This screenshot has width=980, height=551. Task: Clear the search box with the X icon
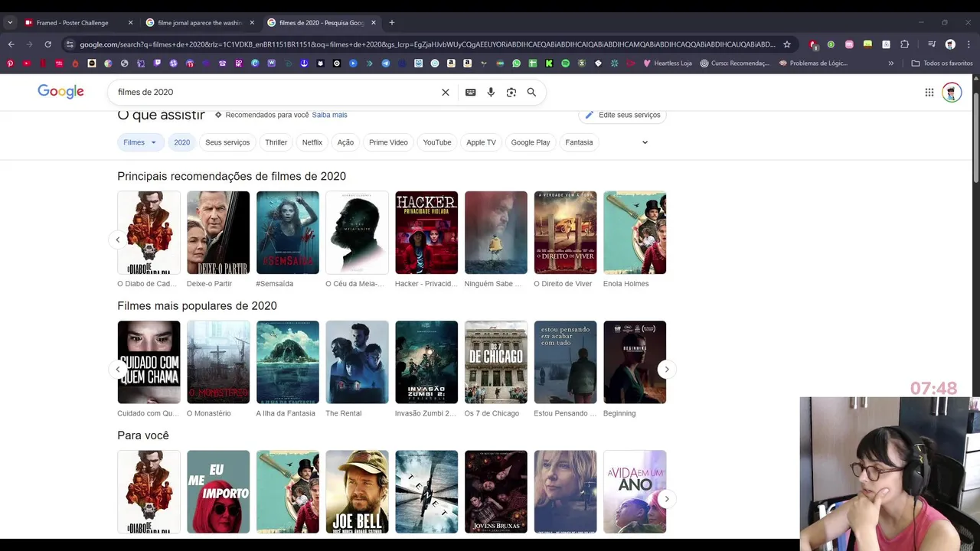446,93
